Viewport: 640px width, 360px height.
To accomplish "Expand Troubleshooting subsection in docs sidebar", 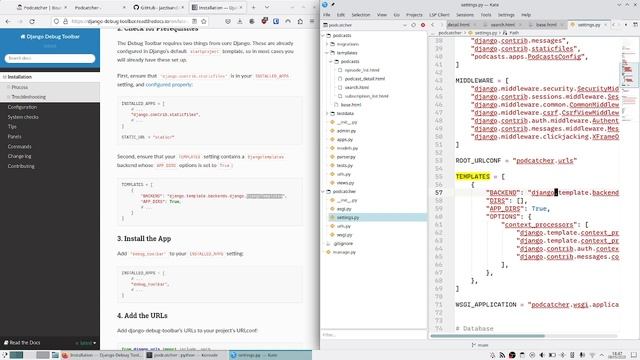I will [x=9, y=97].
